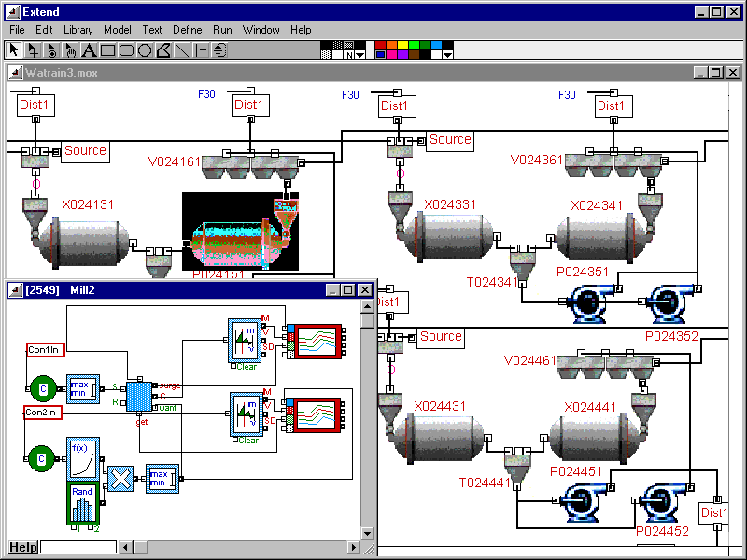Click the Source label above X024431
The image size is (747, 560).
click(x=441, y=336)
